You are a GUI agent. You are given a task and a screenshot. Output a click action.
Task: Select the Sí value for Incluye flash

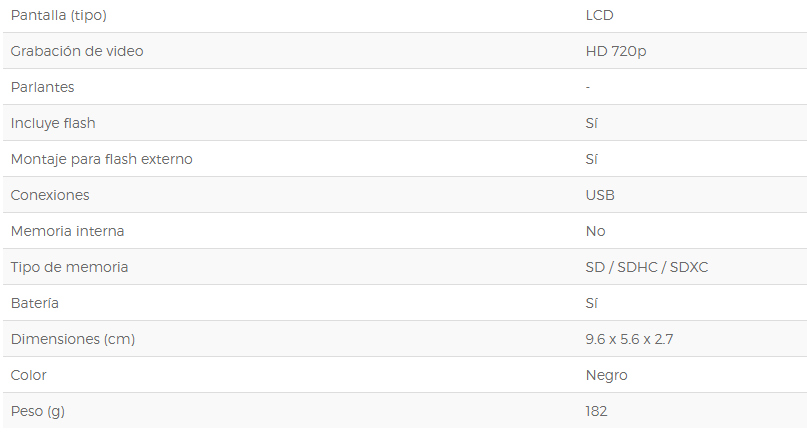tap(591, 123)
